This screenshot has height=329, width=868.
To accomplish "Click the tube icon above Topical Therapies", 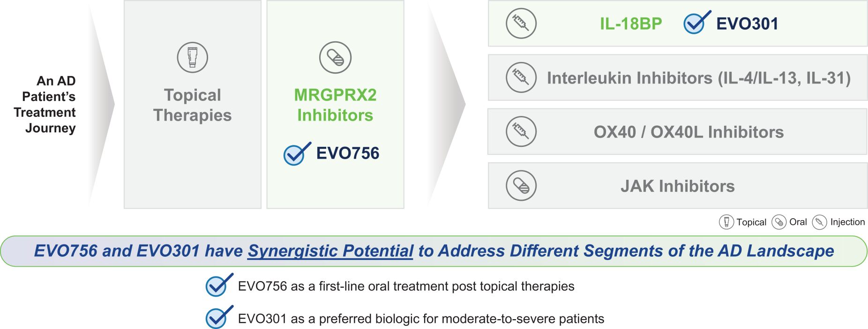I will pyautogui.click(x=192, y=57).
